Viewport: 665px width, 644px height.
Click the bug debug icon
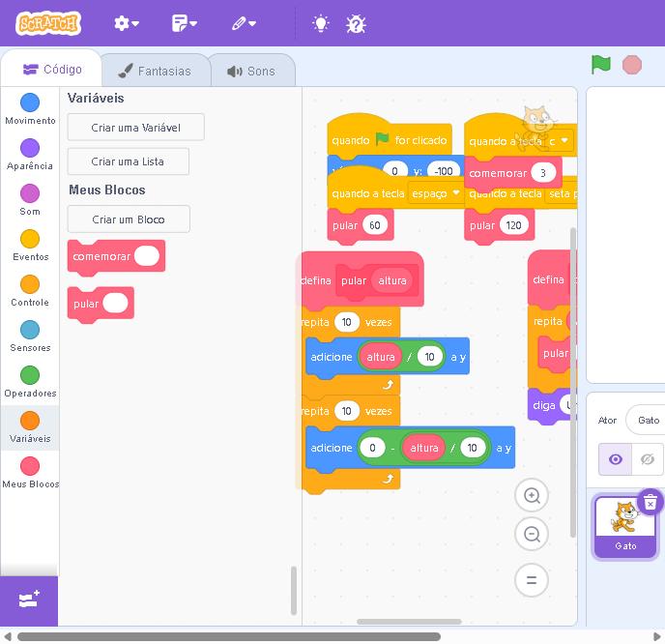click(356, 24)
